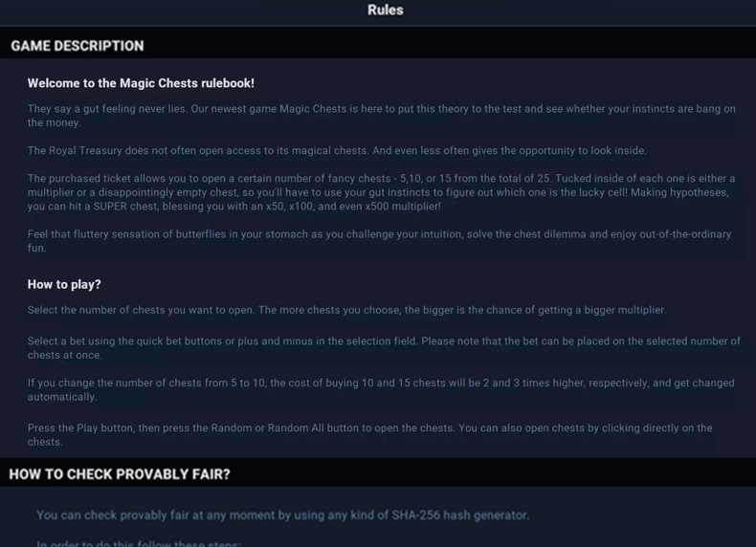
Task: Expand the HOW TO CHECK PROVABLY FAIR? header
Action: tap(378, 473)
